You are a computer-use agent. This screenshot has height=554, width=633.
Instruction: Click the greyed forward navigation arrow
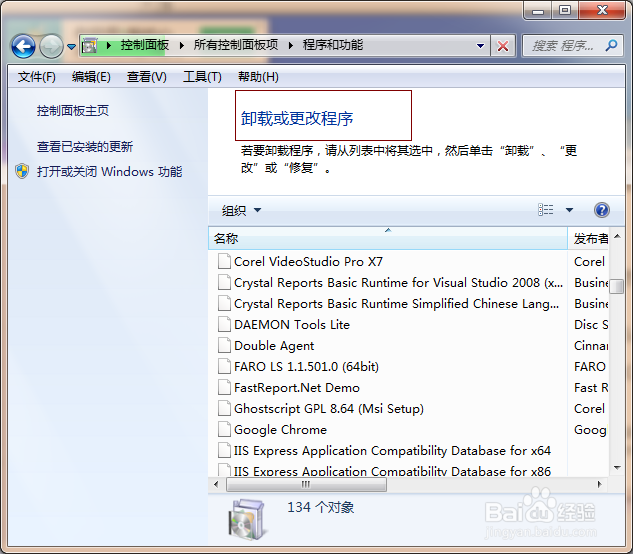click(x=51, y=46)
